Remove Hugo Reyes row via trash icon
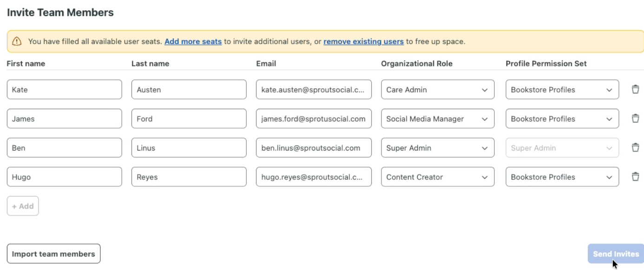 click(635, 177)
